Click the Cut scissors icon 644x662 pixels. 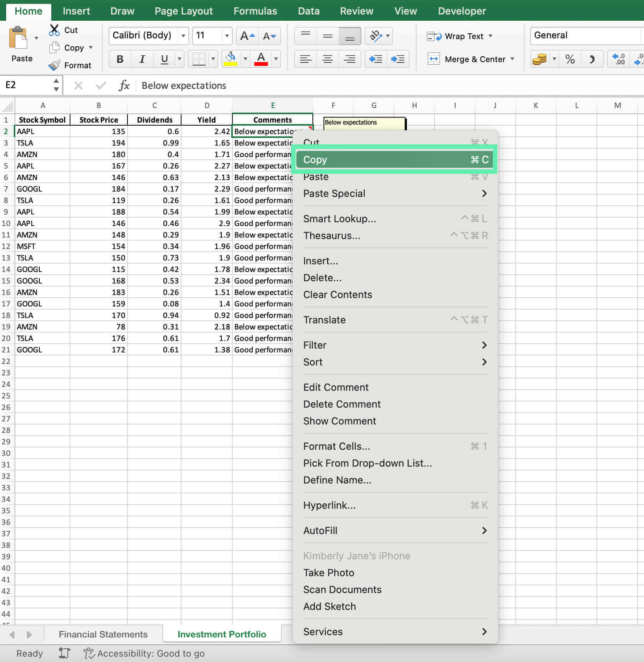click(54, 30)
